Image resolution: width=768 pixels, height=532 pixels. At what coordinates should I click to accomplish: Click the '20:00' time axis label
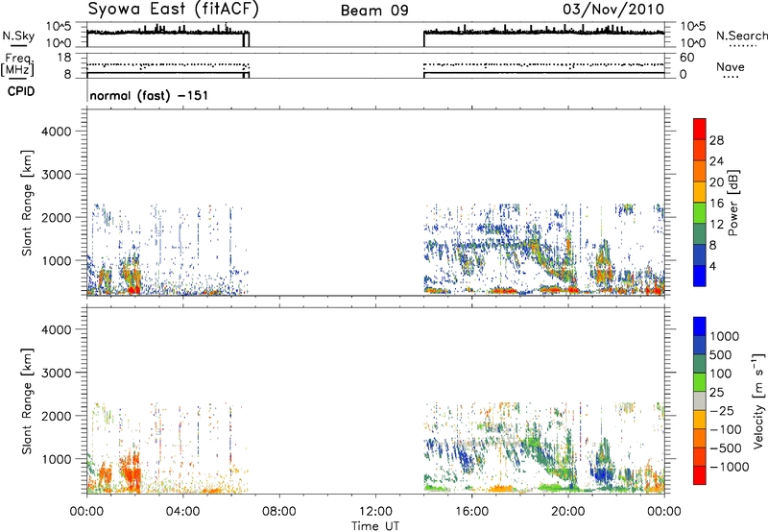click(x=567, y=512)
